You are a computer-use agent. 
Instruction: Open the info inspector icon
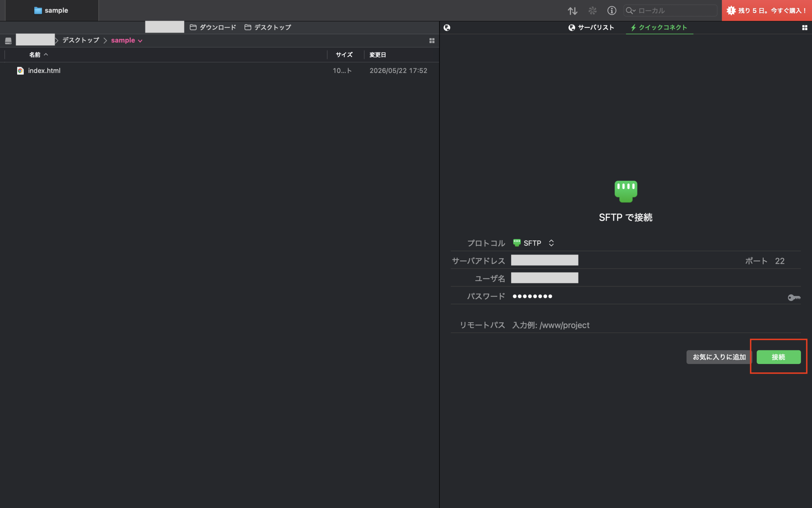(612, 10)
